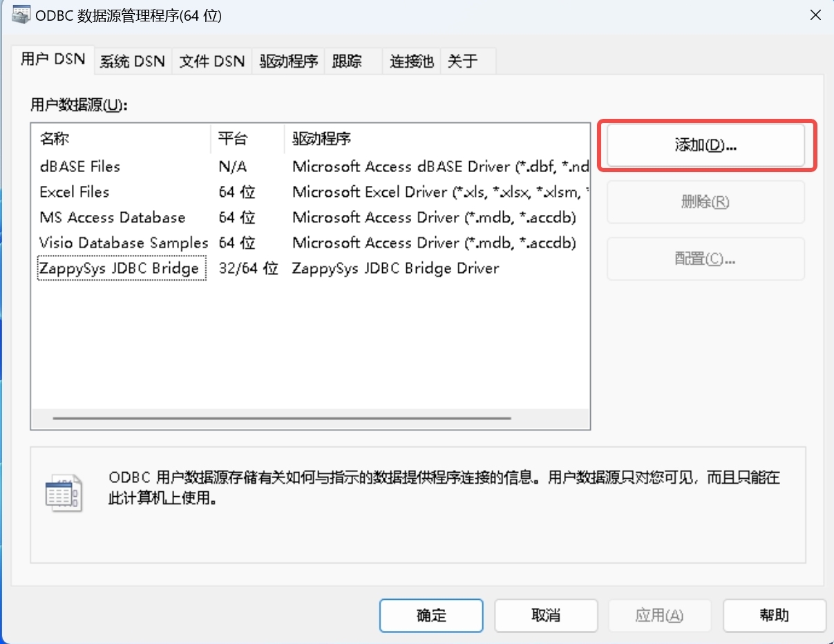Open the 连接池 tab
Screen dimensions: 834x644
(411, 61)
